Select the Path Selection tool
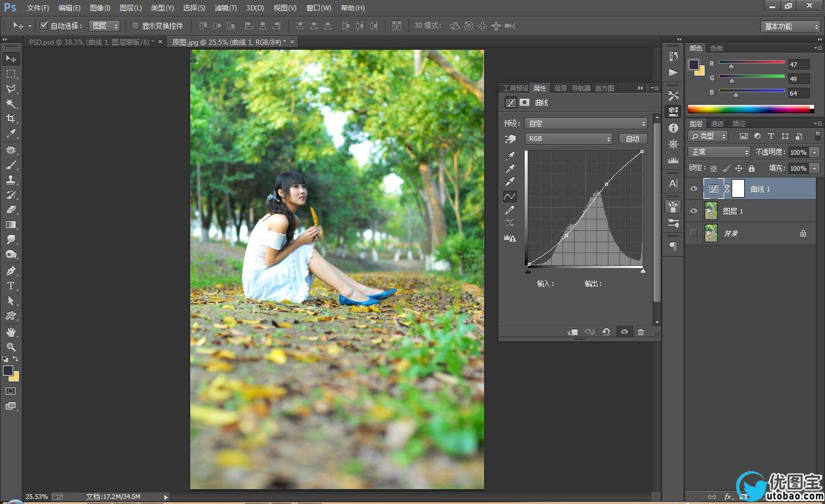This screenshot has height=504, width=825. point(11,301)
